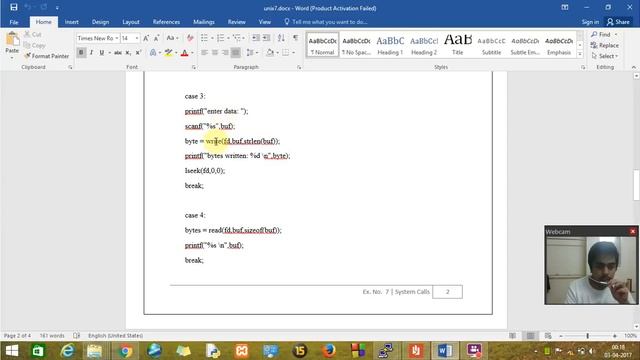Toggle underline formatting

point(102,53)
